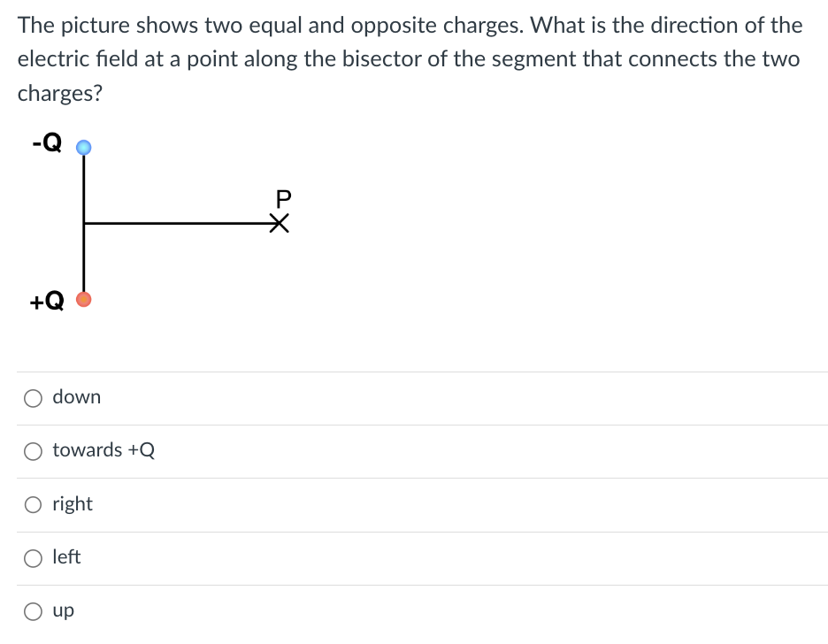The image size is (828, 644).
Task: Select the blue -Q charge sphere
Action: pos(83,147)
